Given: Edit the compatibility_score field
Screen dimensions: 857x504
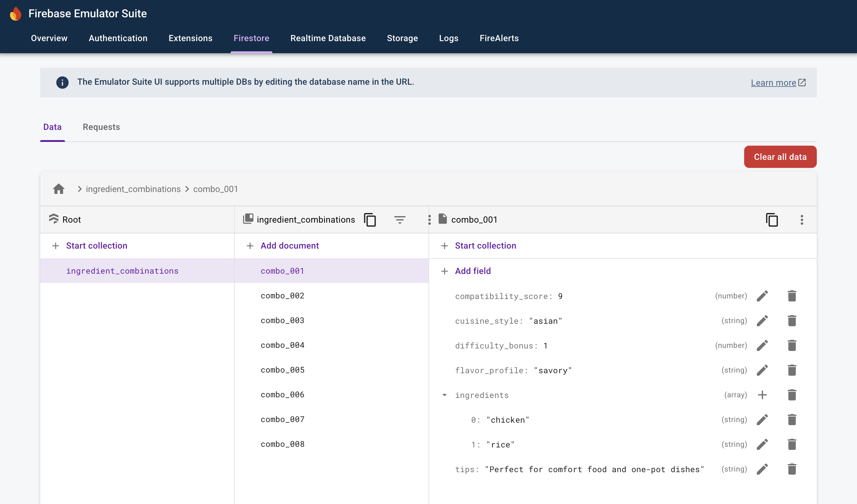Looking at the screenshot, I should click(x=762, y=296).
